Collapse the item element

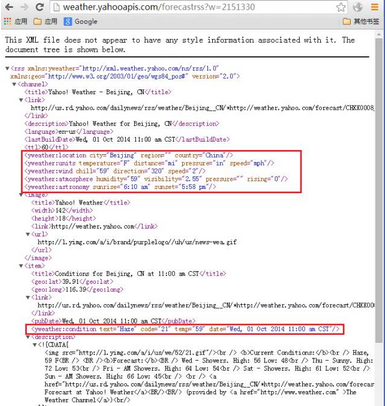21,266
